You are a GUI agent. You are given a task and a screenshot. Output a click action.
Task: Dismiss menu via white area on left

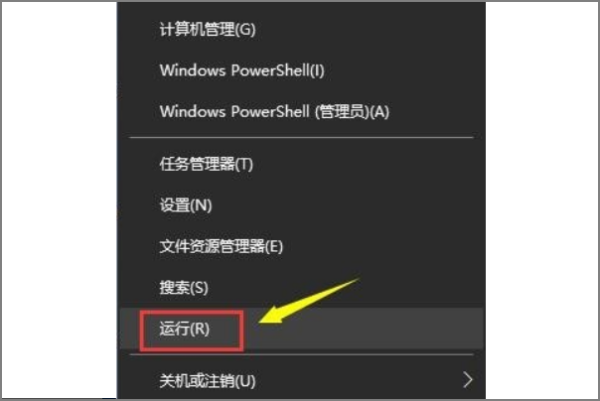[x=59, y=200]
